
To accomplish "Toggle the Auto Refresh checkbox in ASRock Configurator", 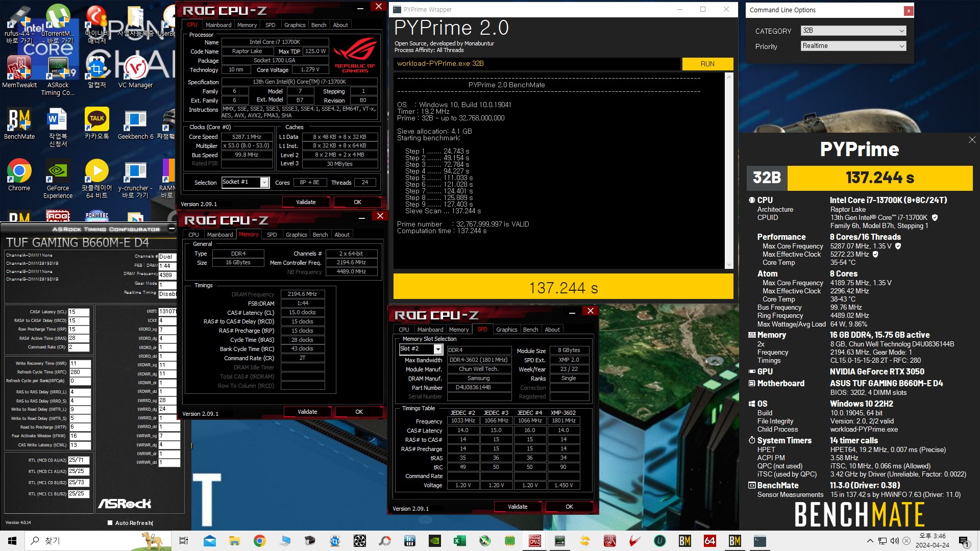I will [110, 522].
